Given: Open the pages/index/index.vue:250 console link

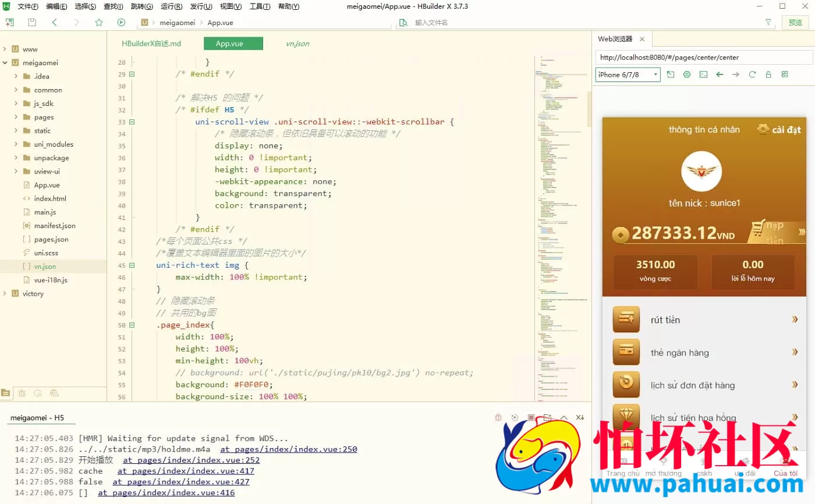Looking at the screenshot, I should point(288,449).
